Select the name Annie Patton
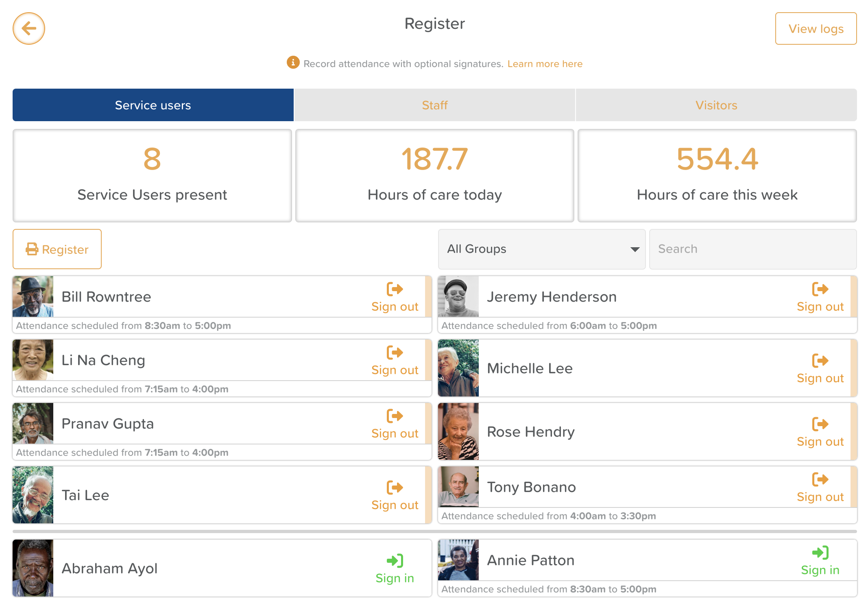Screen dimensions: 868x601 click(x=530, y=560)
